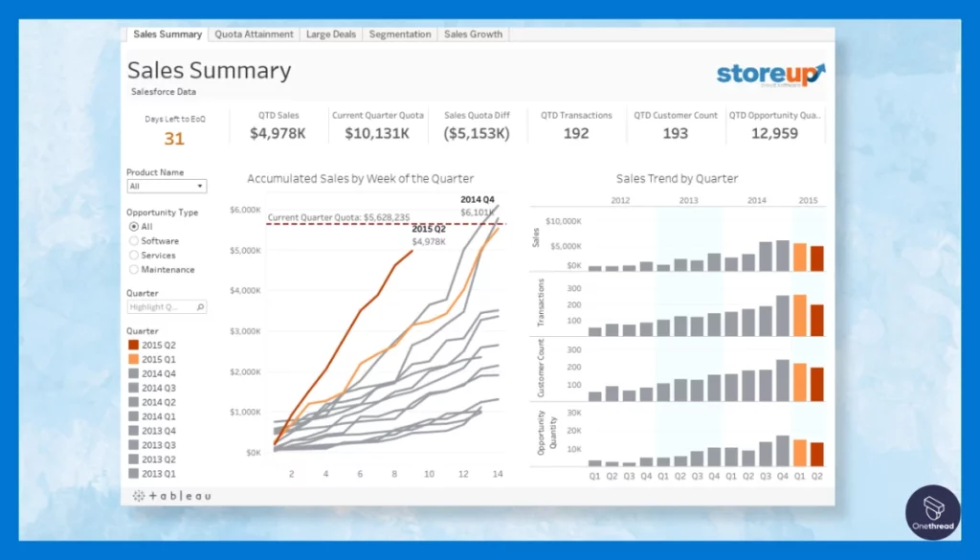Expand the Product Name dropdown
This screenshot has height=560, width=980.
click(x=167, y=187)
